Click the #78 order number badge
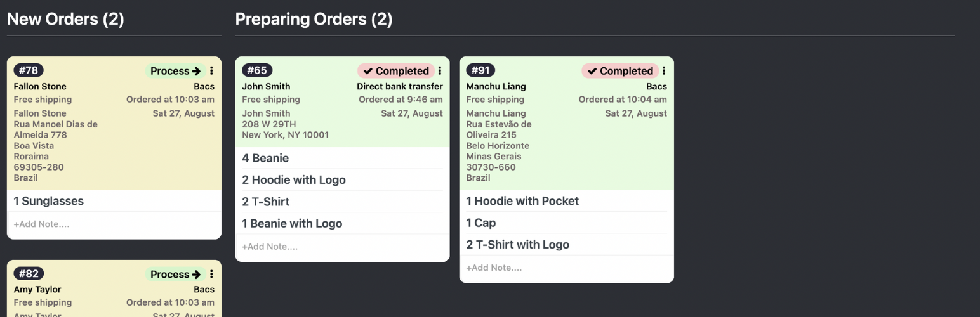 [29, 70]
